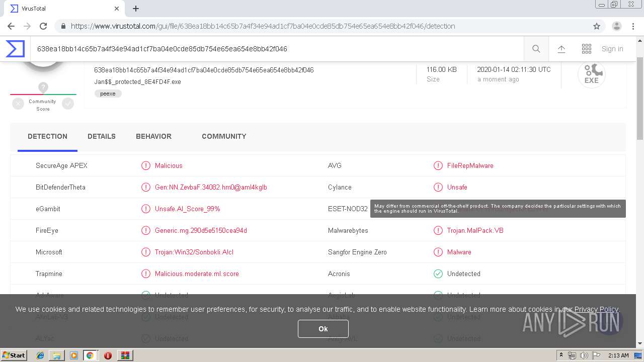Click the alert icon next to FileRepMalware
Viewport: 644px width, 362px height.
438,165
